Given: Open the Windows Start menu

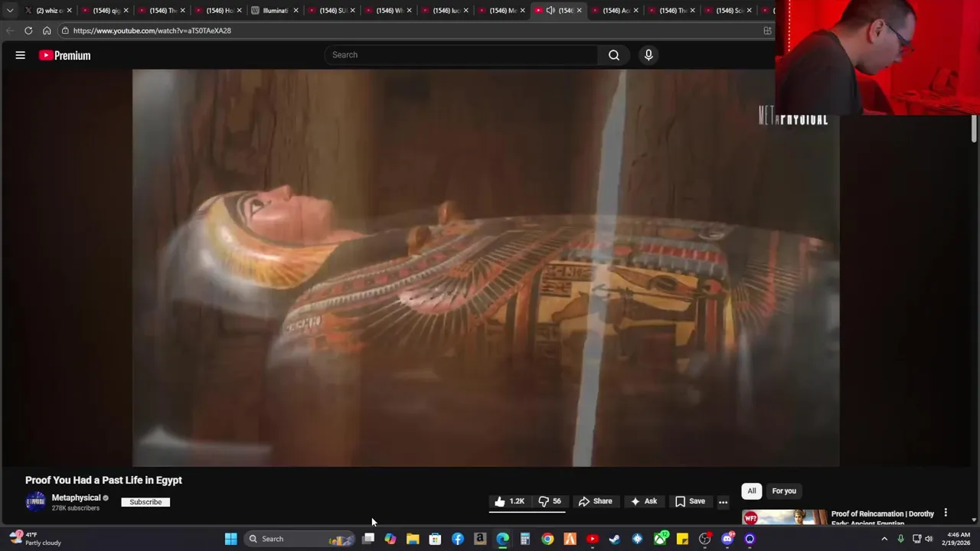Looking at the screenshot, I should click(x=230, y=539).
